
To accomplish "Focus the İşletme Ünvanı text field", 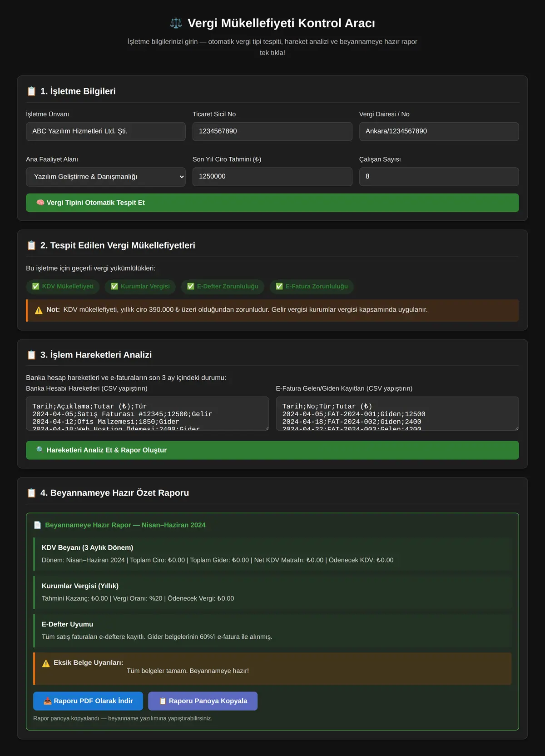I will pyautogui.click(x=106, y=131).
